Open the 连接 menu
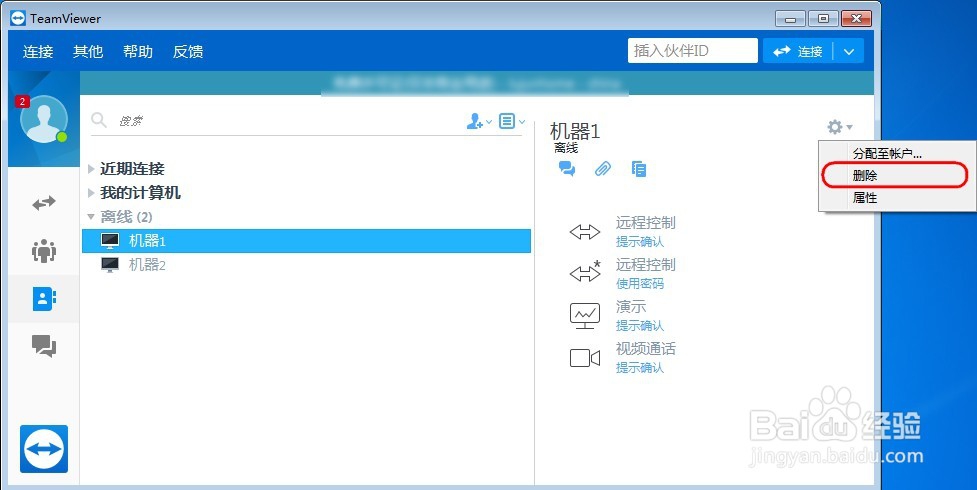The height and width of the screenshot is (490, 977). [x=38, y=51]
